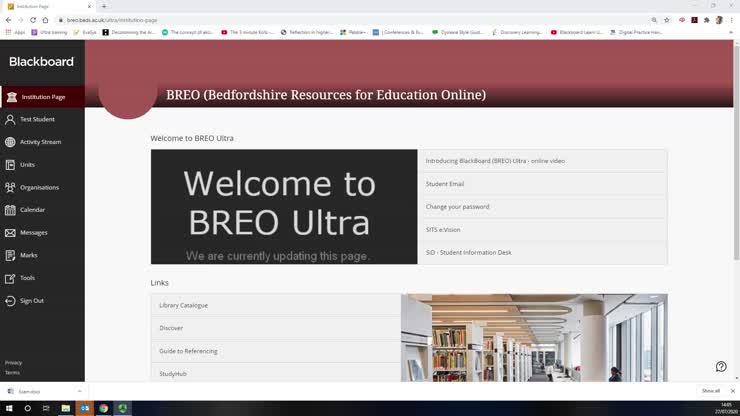This screenshot has height=416, width=740.
Task: Open Messages envelope icon
Action: [x=10, y=233]
